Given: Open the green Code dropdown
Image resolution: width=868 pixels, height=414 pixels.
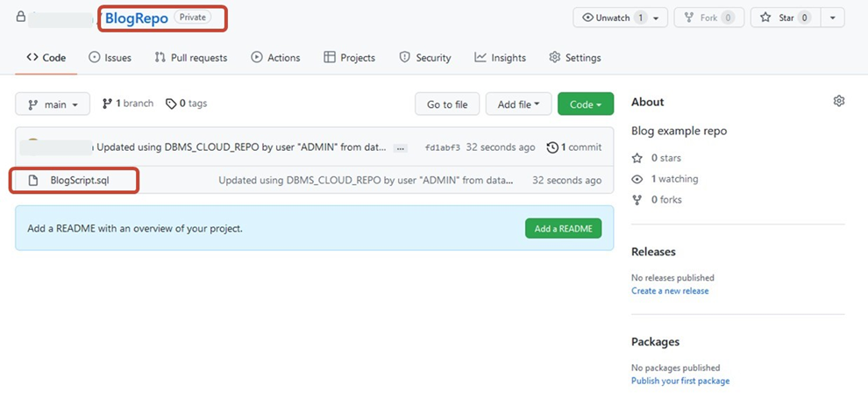Looking at the screenshot, I should click(x=586, y=104).
